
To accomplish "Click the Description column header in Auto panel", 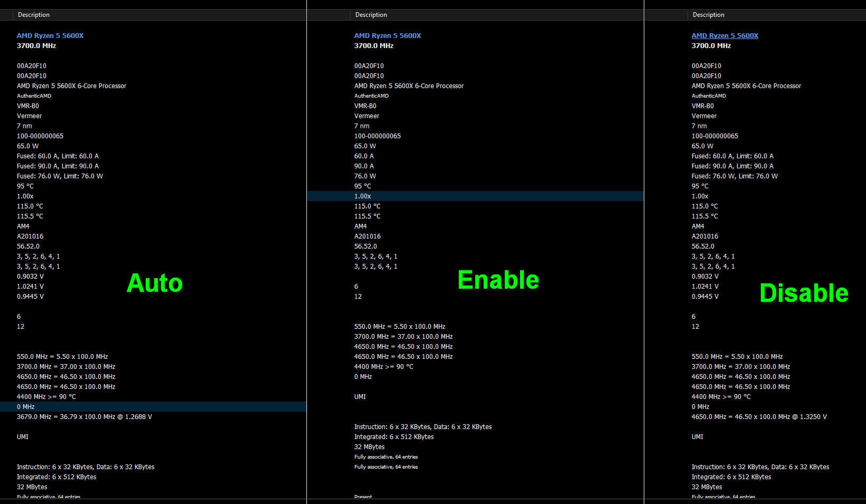I will click(34, 15).
